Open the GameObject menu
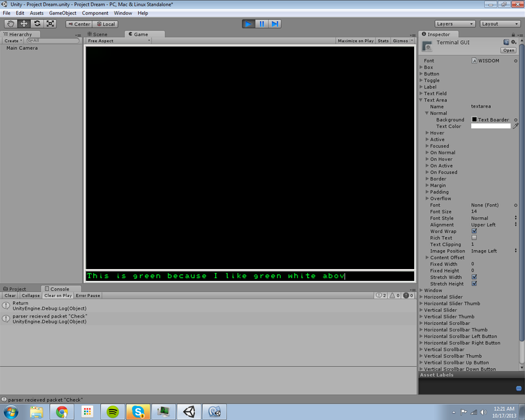Image resolution: width=525 pixels, height=420 pixels. pyautogui.click(x=62, y=13)
